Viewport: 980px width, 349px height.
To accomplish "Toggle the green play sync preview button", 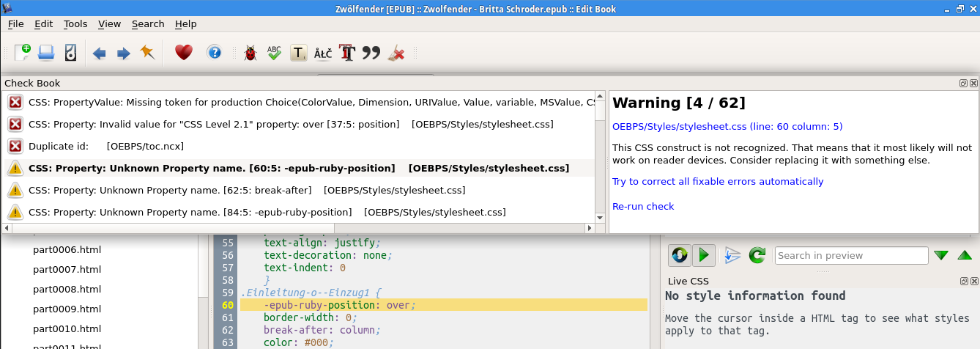I will pyautogui.click(x=704, y=255).
